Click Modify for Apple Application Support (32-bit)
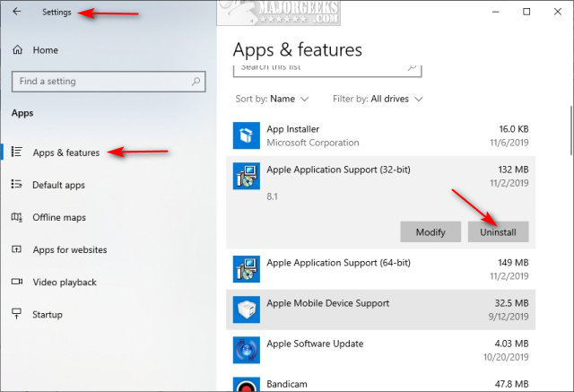This screenshot has width=574, height=392. (430, 231)
